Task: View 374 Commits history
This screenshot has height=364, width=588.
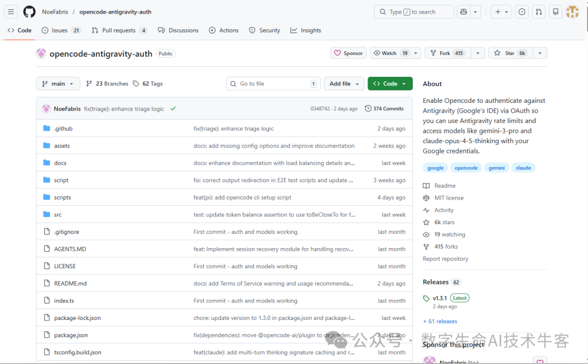Action: point(384,109)
